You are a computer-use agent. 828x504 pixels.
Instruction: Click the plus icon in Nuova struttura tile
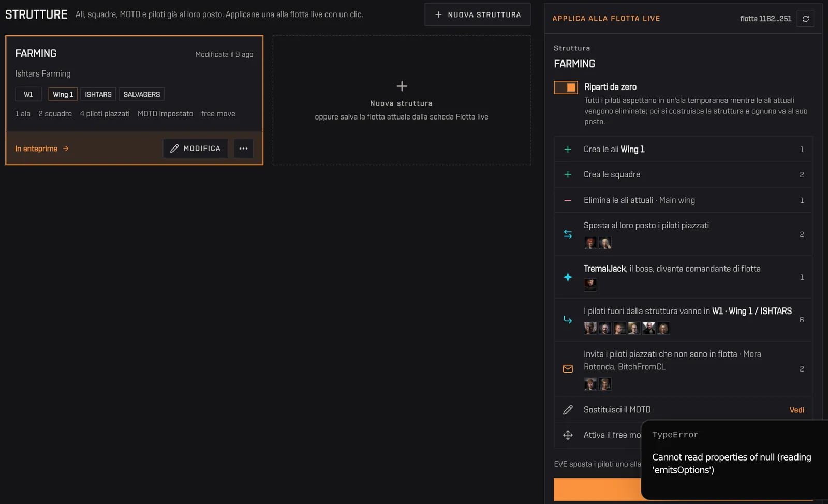click(402, 86)
